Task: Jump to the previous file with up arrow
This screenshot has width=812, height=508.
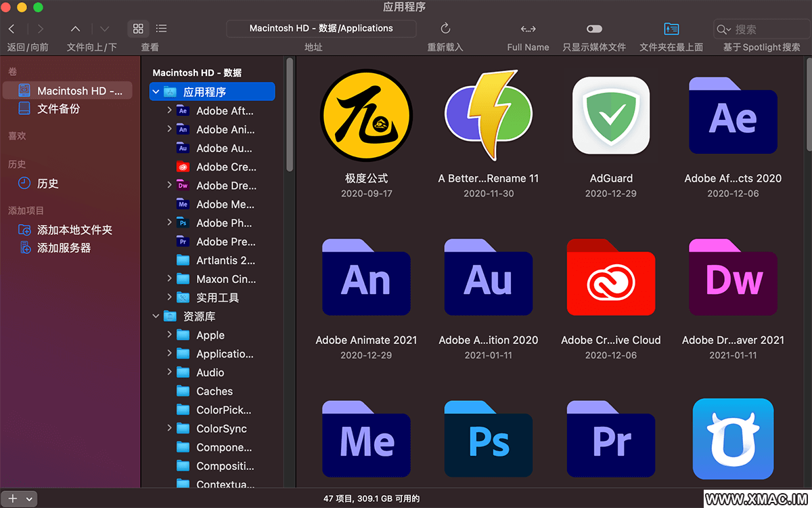Action: click(x=76, y=28)
